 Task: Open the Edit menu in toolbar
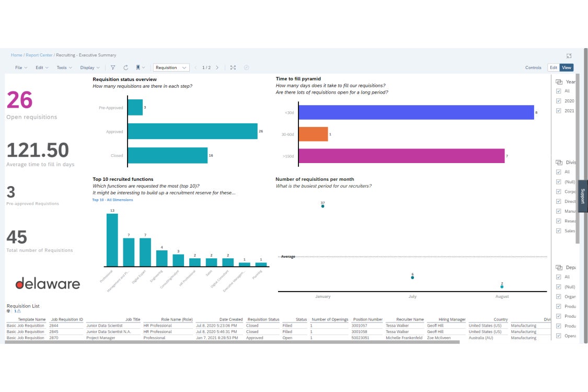click(x=42, y=67)
